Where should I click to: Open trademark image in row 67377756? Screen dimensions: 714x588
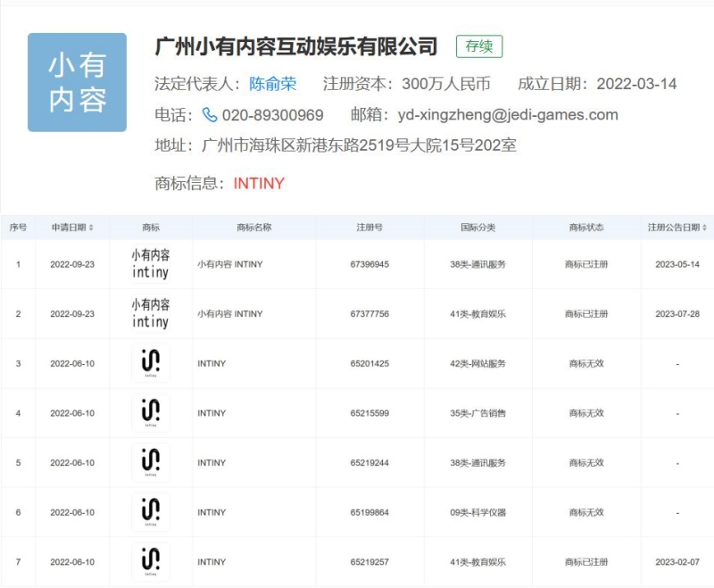coord(151,313)
